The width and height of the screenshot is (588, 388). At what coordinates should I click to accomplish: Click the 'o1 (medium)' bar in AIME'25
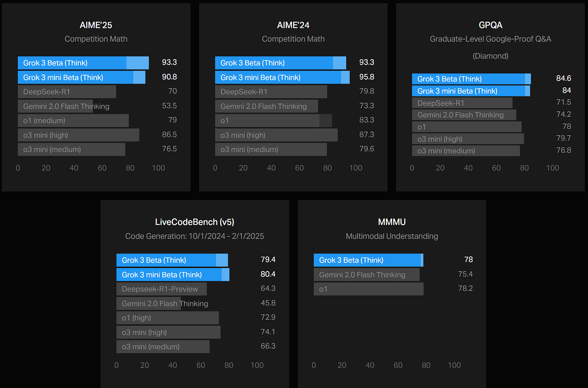[73, 121]
